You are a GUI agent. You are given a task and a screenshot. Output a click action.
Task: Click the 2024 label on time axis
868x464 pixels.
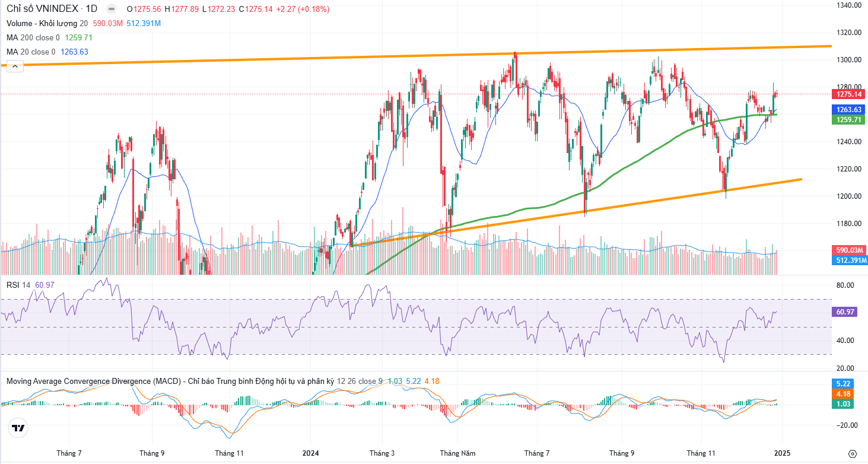pyautogui.click(x=310, y=453)
